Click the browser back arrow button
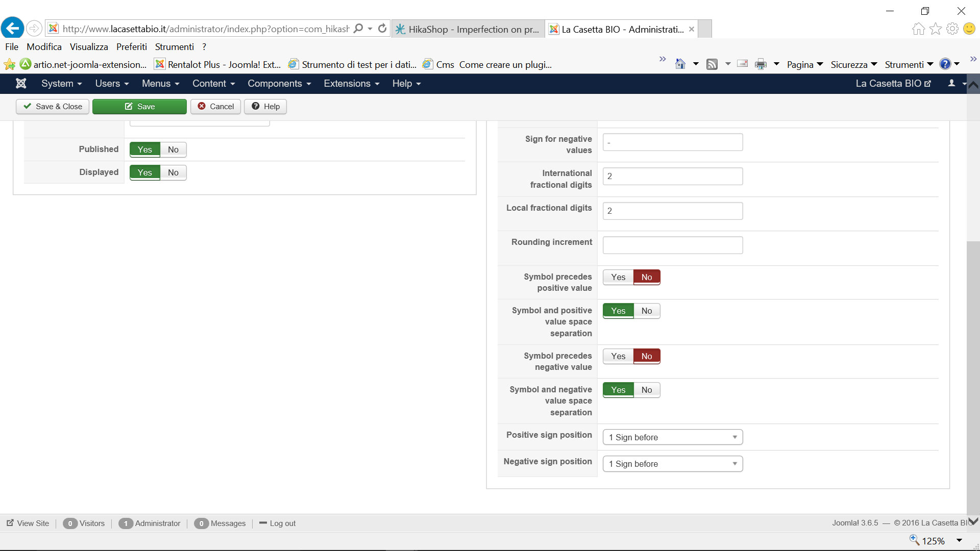 point(12,28)
